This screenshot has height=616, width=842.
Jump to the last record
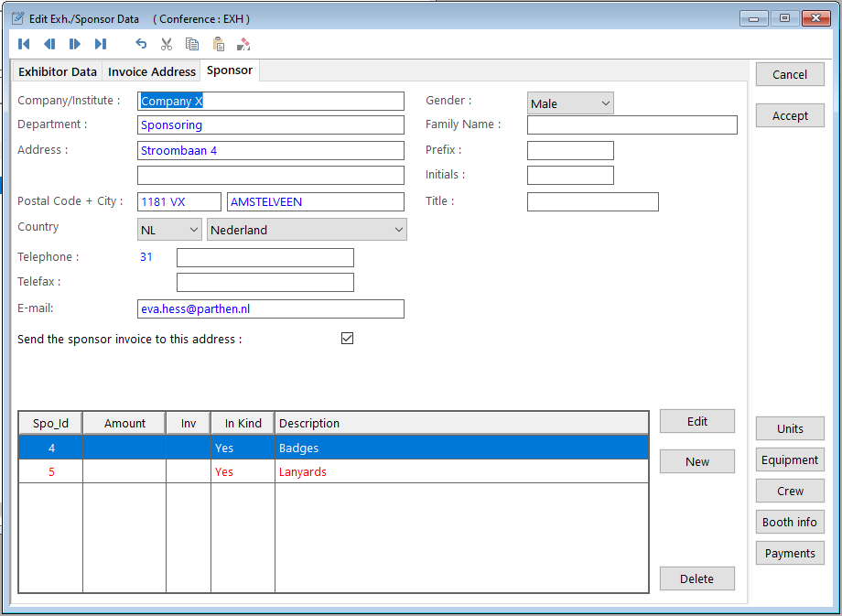pyautogui.click(x=101, y=44)
